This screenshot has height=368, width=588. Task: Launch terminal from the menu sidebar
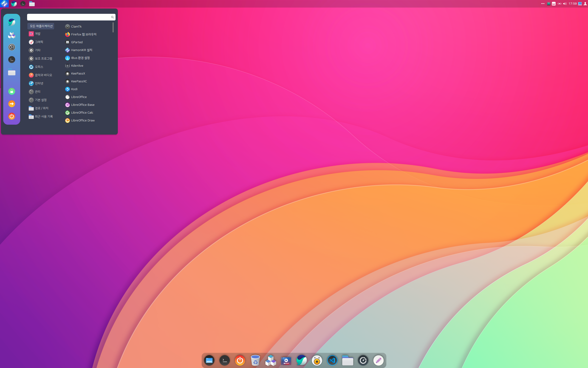[12, 60]
